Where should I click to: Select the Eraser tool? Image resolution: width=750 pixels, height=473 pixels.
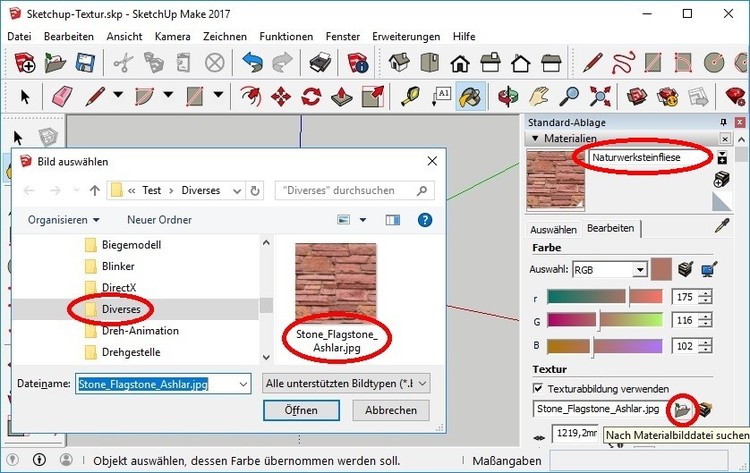(x=62, y=97)
